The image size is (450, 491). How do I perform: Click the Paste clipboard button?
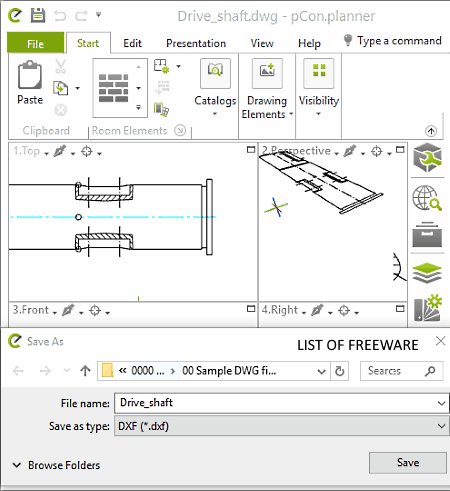click(x=30, y=83)
